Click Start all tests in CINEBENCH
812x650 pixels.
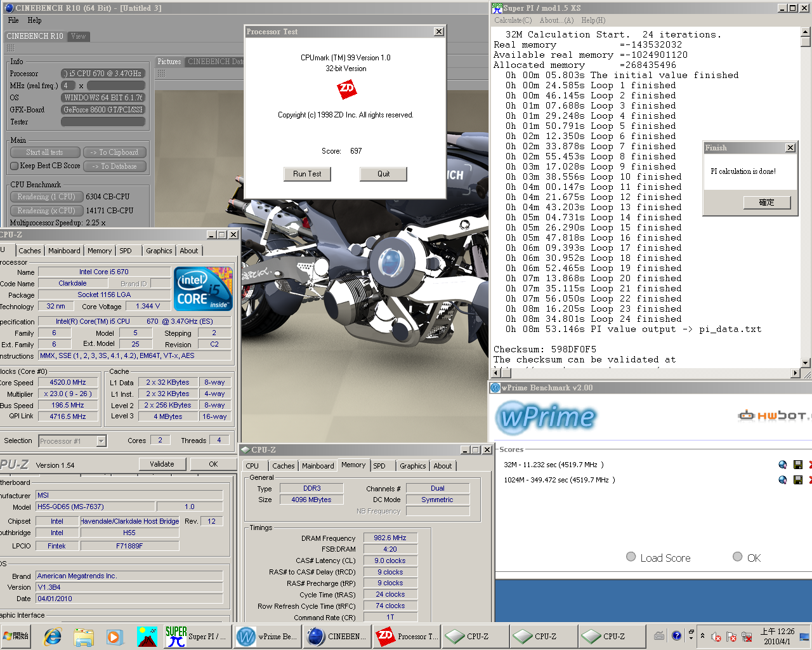pos(45,152)
